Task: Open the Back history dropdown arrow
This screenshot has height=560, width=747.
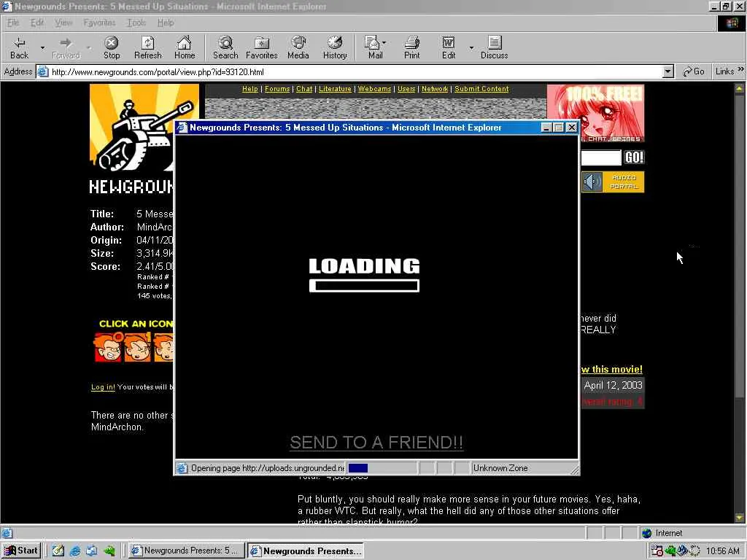Action: [x=42, y=47]
